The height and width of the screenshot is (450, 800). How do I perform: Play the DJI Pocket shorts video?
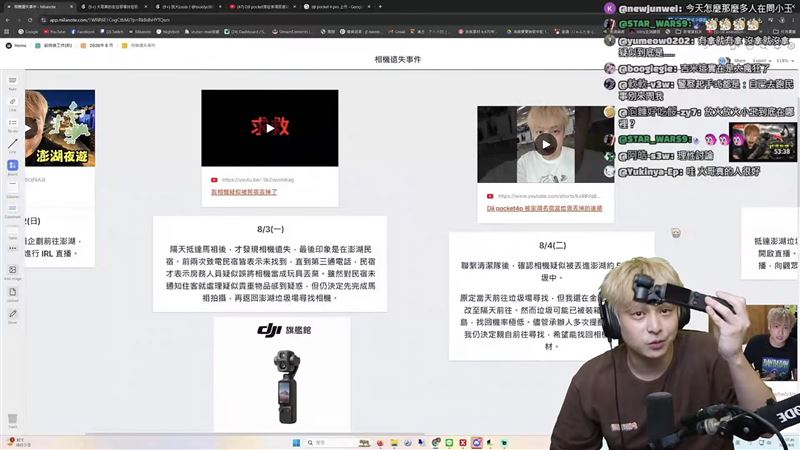(x=545, y=144)
